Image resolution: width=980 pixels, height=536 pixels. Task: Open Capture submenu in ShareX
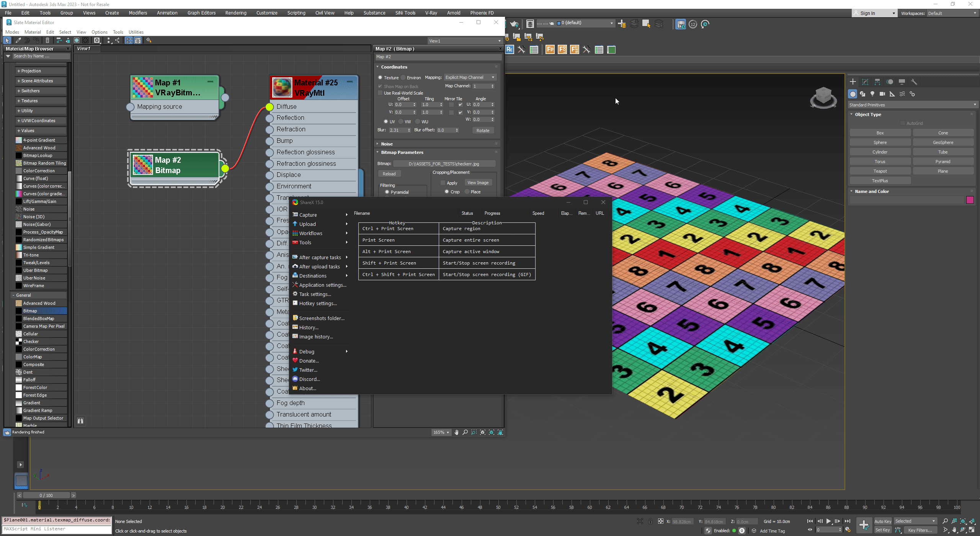320,215
